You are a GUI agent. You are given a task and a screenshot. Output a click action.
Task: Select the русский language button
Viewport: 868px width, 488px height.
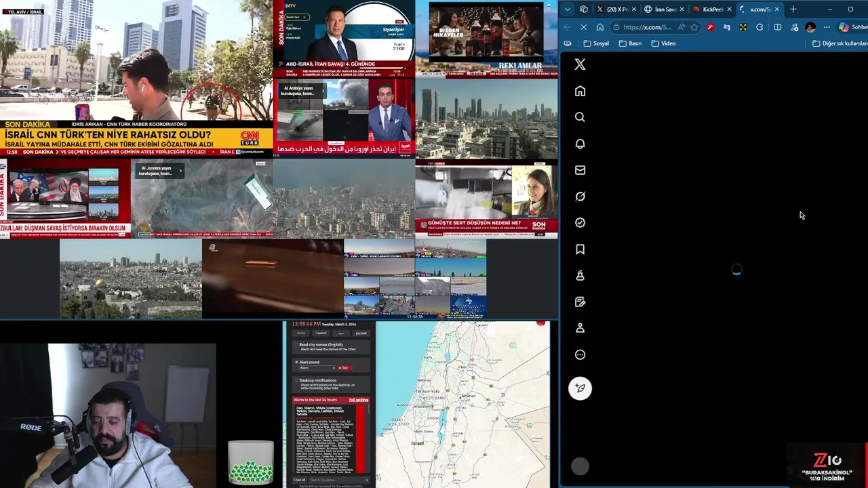(361, 333)
